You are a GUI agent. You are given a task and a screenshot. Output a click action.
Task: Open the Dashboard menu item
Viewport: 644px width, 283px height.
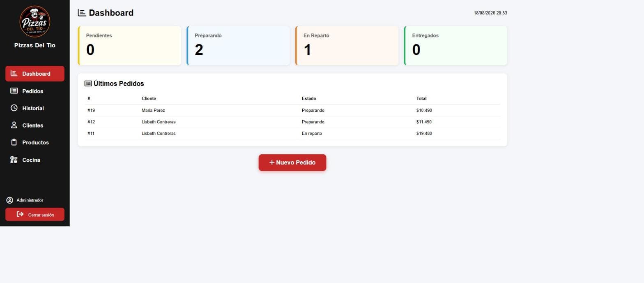pos(35,74)
